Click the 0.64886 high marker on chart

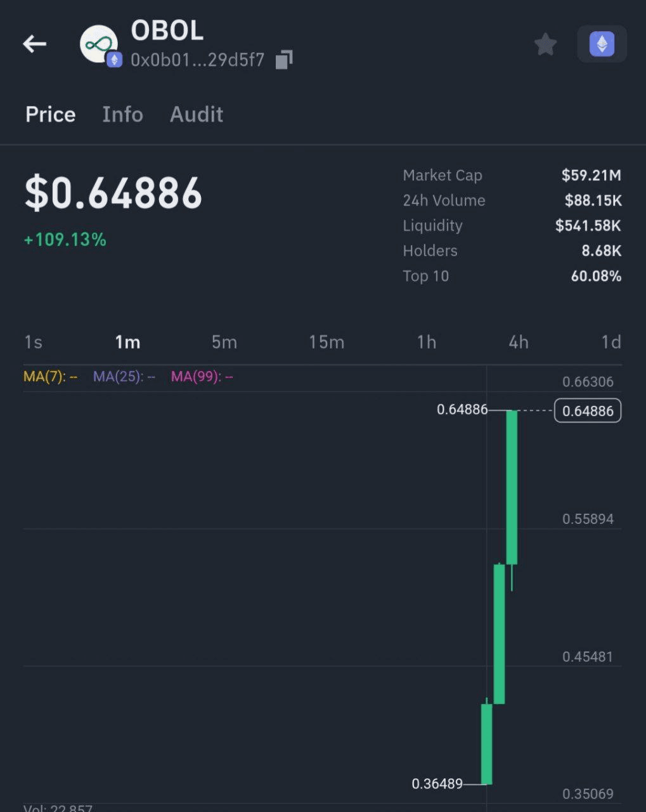pyautogui.click(x=462, y=410)
